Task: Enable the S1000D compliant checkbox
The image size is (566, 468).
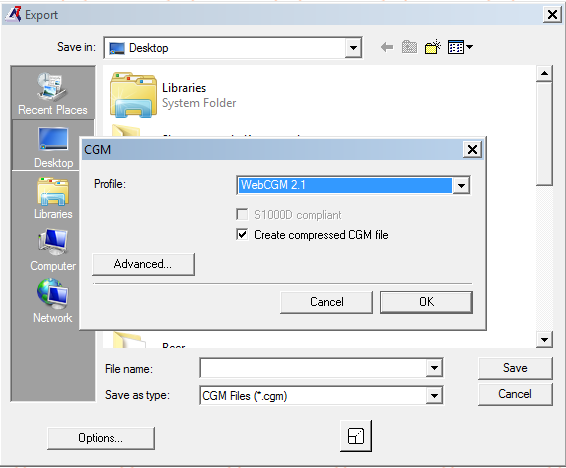Action: click(x=242, y=214)
